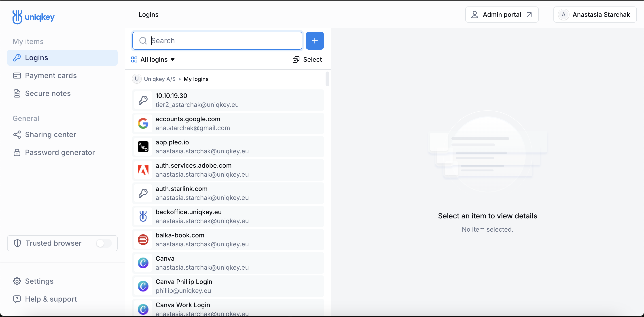
Task: Click the Search input field
Action: coord(217,41)
